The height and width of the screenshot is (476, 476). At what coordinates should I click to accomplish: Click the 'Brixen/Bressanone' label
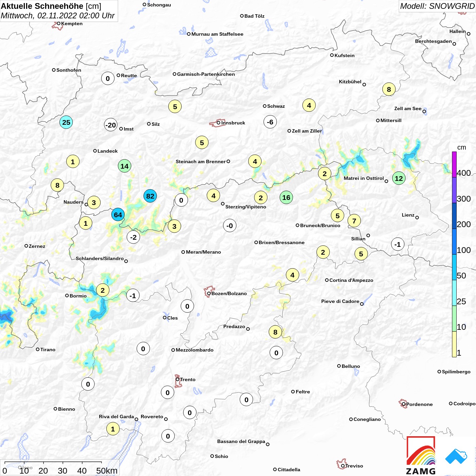(x=282, y=242)
